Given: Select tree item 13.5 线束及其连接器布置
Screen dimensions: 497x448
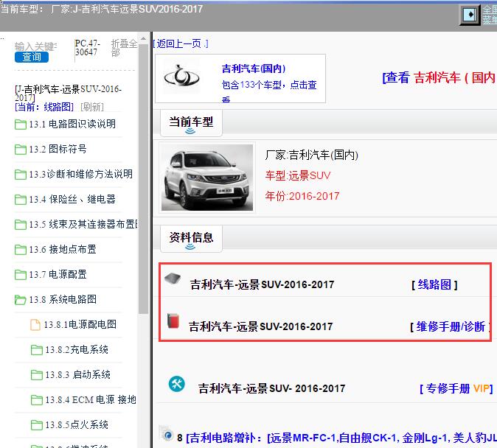Looking at the screenshot, I should [83, 224].
